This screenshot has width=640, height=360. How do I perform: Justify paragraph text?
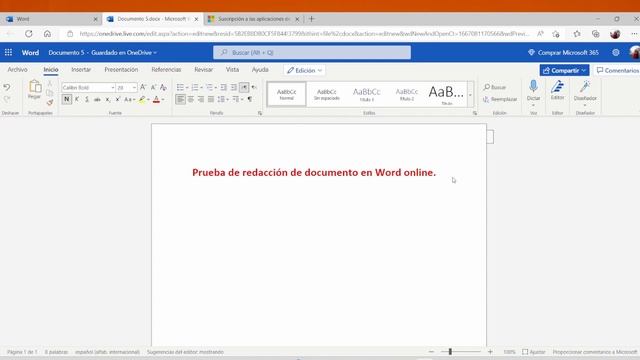[211, 99]
